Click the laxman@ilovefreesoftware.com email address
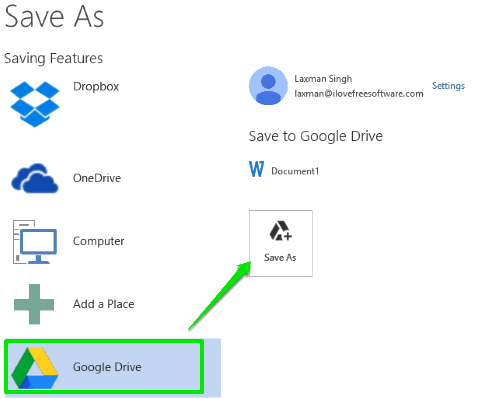Screen dimensions: 477x399 coord(359,94)
